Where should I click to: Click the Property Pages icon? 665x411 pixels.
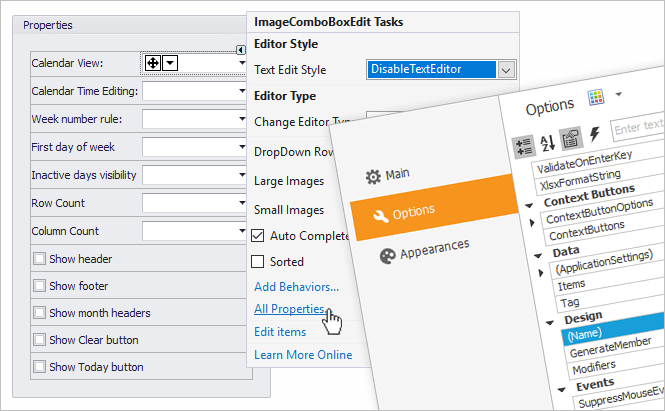click(x=570, y=139)
